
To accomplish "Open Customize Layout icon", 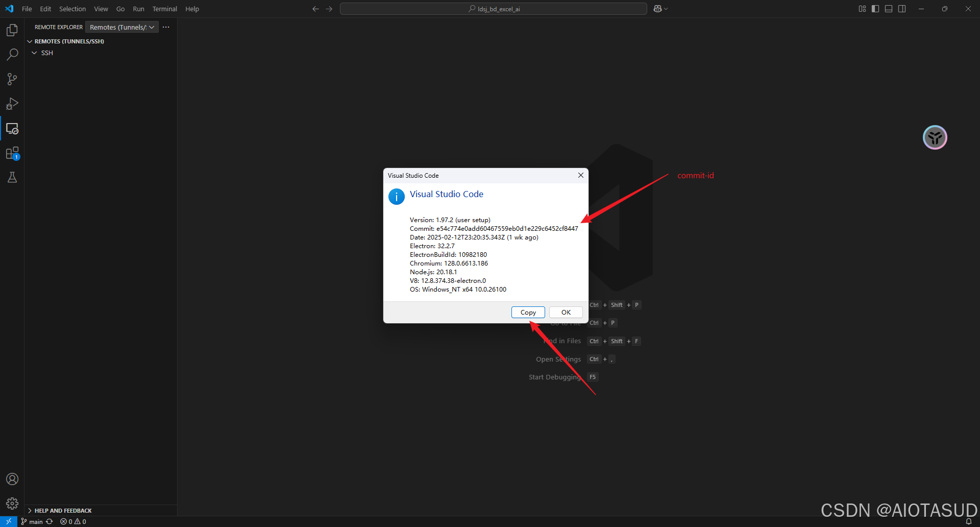I will (862, 9).
